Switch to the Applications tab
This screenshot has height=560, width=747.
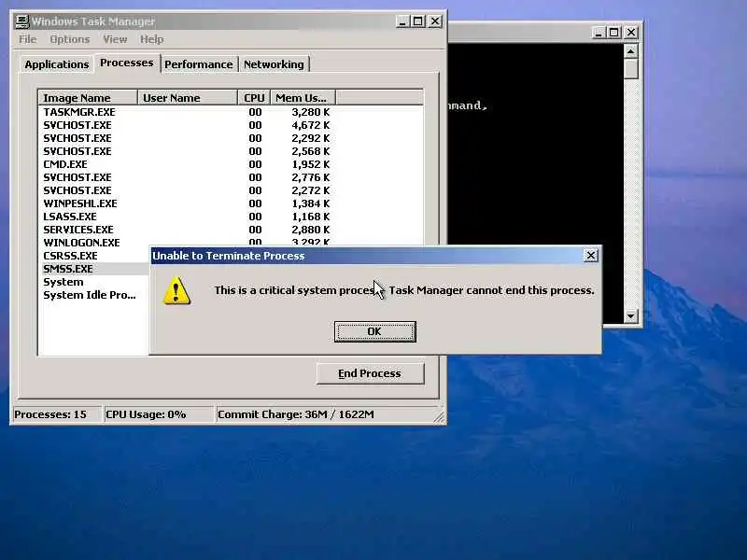[x=57, y=64]
